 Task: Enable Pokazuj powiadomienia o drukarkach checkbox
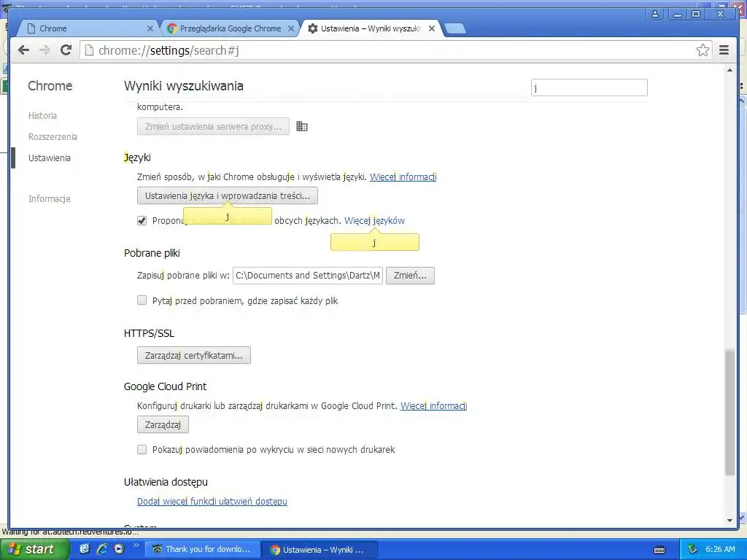tap(142, 449)
